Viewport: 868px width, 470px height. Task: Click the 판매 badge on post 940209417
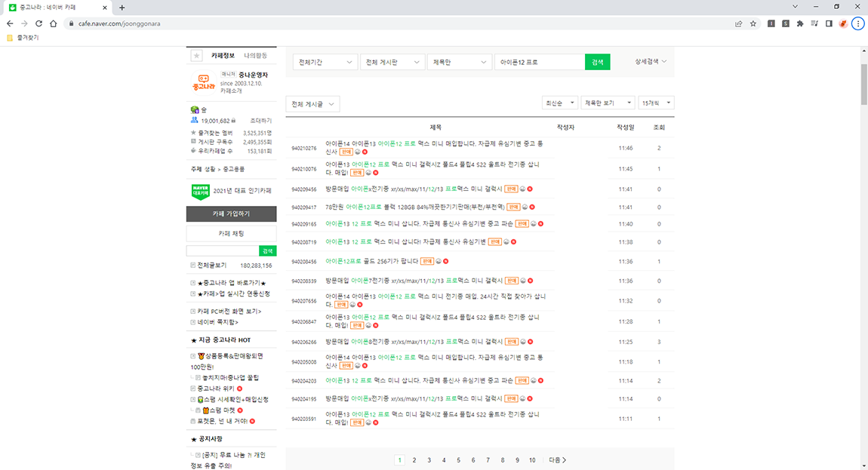pos(513,207)
